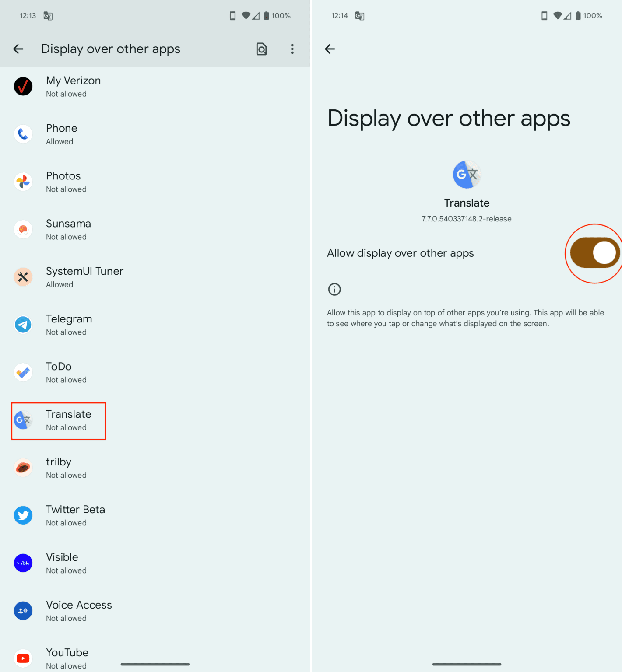This screenshot has width=622, height=672.
Task: Click the Telegram app icon
Action: 23,325
